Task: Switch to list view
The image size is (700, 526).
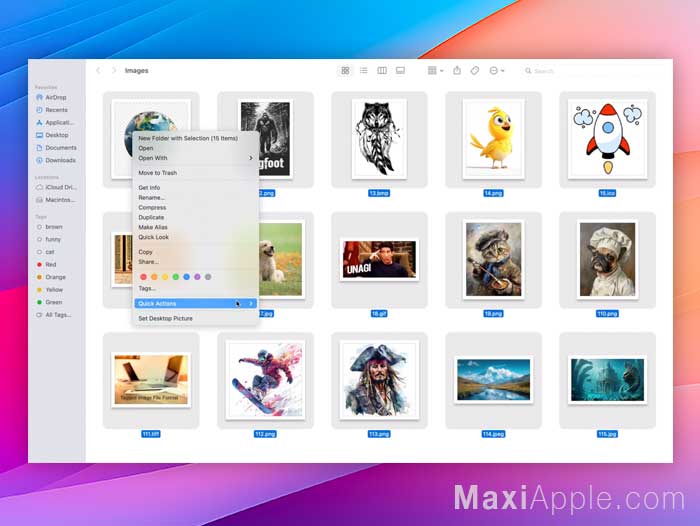Action: [363, 71]
